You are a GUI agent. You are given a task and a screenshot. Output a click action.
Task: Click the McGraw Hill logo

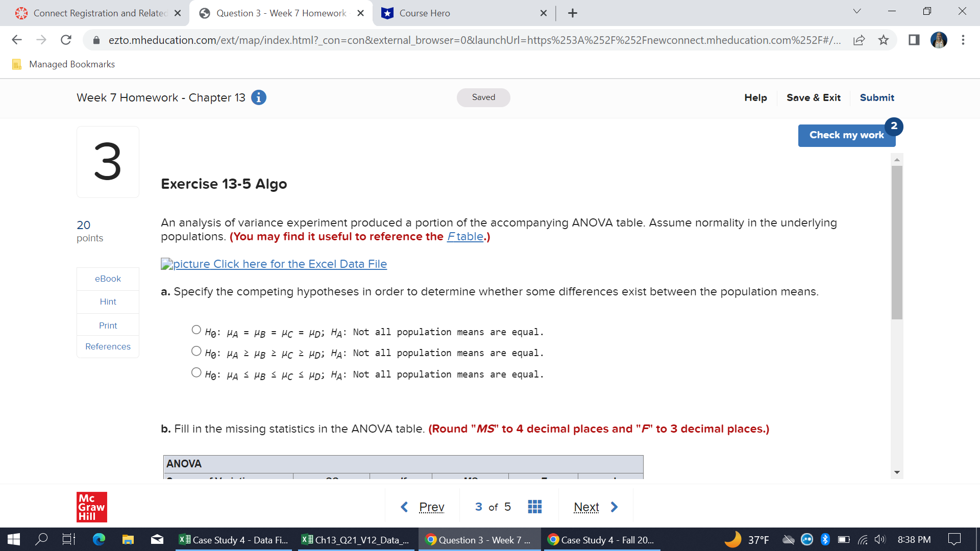point(92,507)
